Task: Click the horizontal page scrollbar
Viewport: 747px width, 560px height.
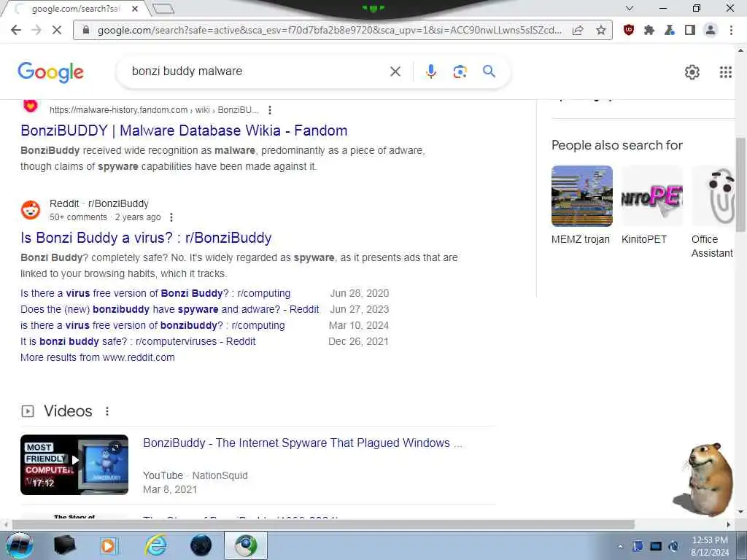Action: [323, 524]
